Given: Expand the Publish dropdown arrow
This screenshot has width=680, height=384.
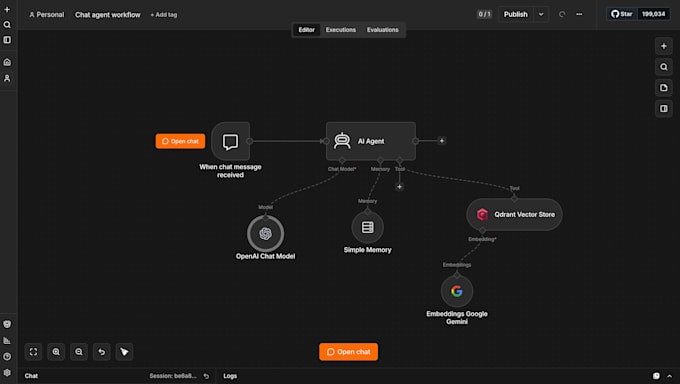Looking at the screenshot, I should coord(541,14).
